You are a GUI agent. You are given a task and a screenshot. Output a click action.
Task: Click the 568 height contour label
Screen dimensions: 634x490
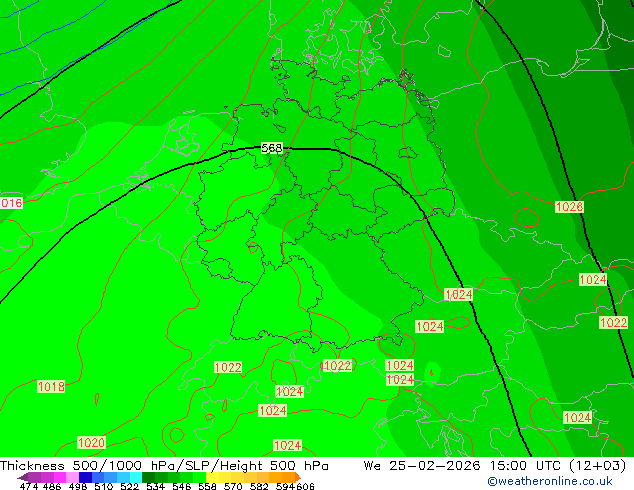coord(272,148)
